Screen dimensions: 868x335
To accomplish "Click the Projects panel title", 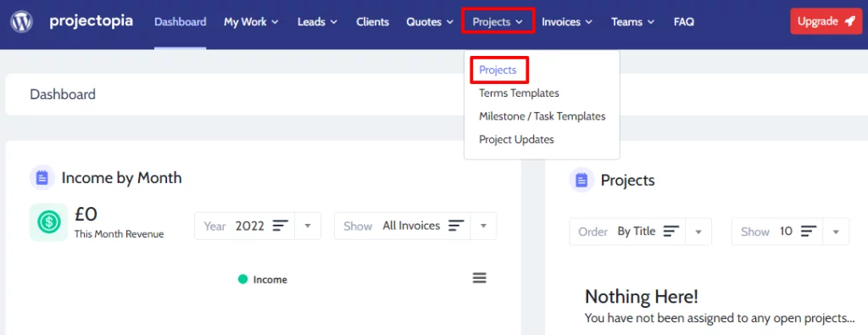I will [628, 180].
